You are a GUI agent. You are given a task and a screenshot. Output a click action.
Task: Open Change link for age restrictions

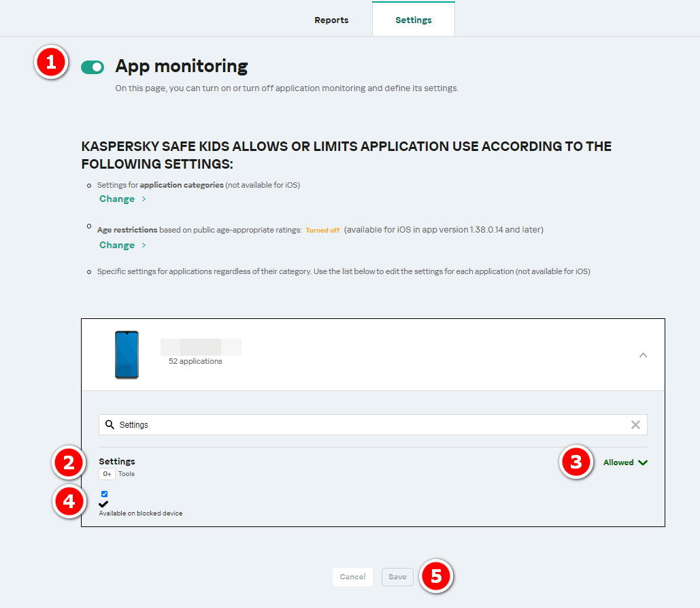pos(122,245)
